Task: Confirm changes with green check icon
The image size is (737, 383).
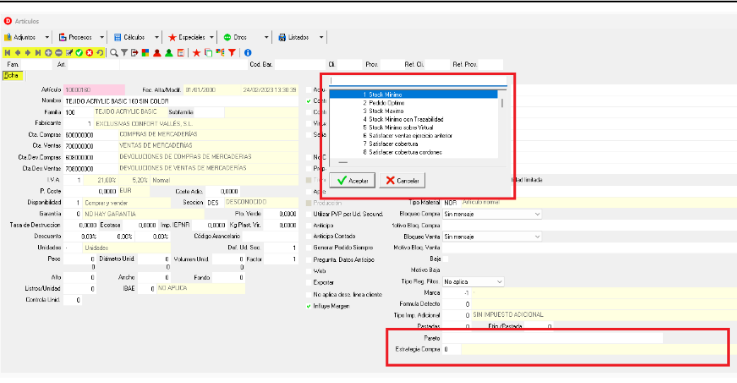Action: coord(79,53)
